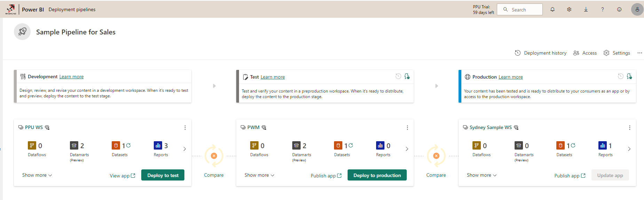Open more options menu for PPU WS
644x200 pixels.
pyautogui.click(x=185, y=128)
